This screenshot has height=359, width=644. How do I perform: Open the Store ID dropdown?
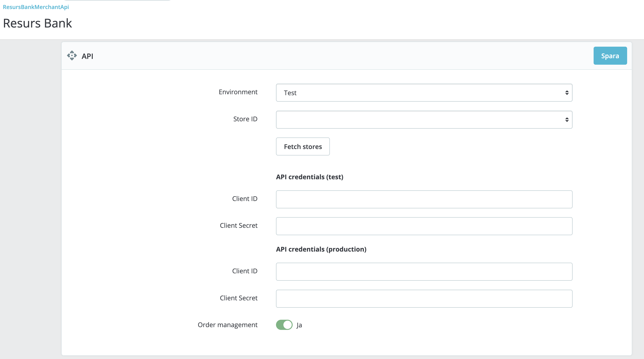424,120
